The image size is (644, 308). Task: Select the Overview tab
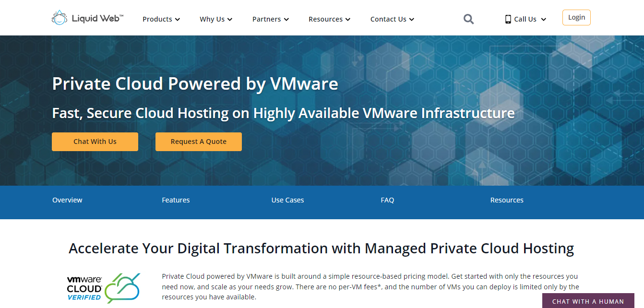[67, 200]
